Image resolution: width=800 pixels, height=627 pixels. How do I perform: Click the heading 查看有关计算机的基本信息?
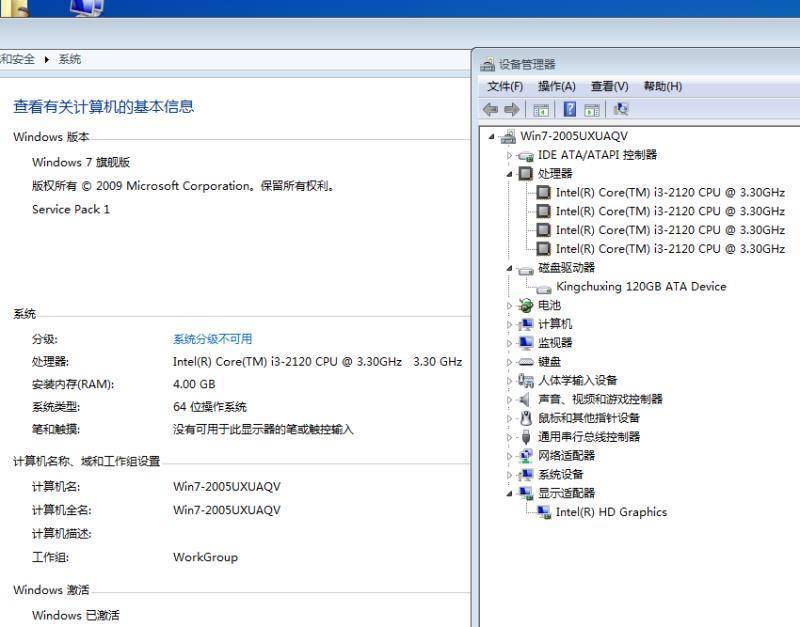(x=104, y=107)
